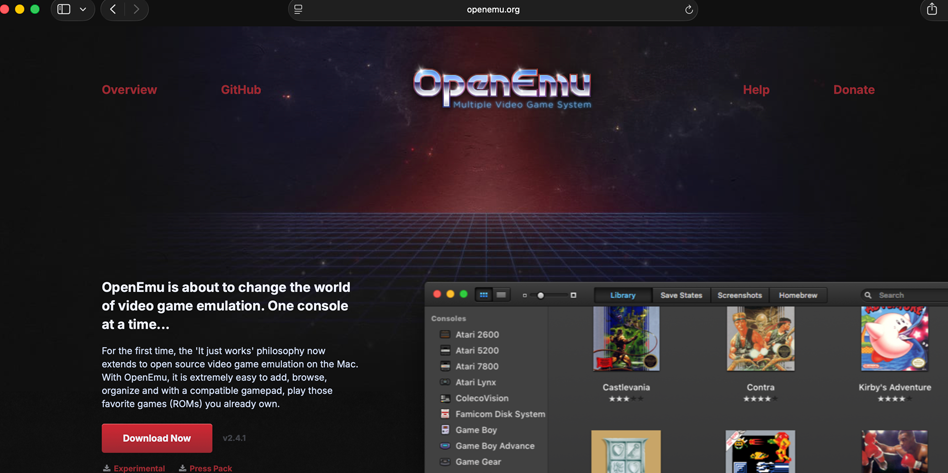The width and height of the screenshot is (948, 473).
Task: Set the Castlevania star rating
Action: pyautogui.click(x=626, y=399)
